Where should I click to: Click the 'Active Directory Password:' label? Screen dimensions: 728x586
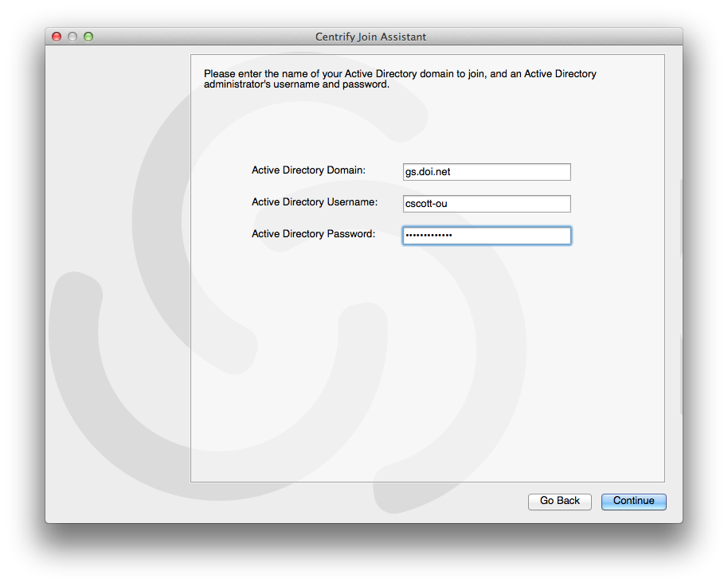tap(313, 234)
